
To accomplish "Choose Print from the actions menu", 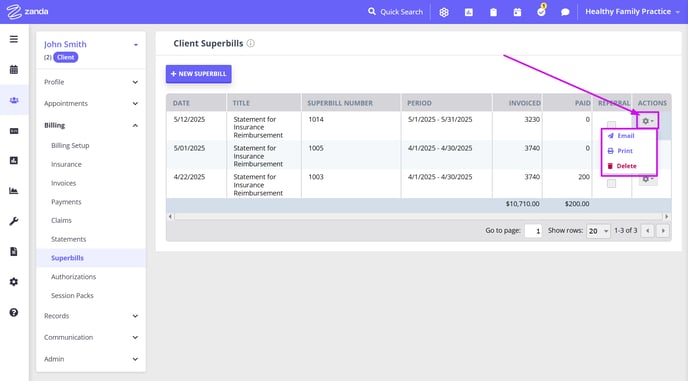I will point(620,151).
